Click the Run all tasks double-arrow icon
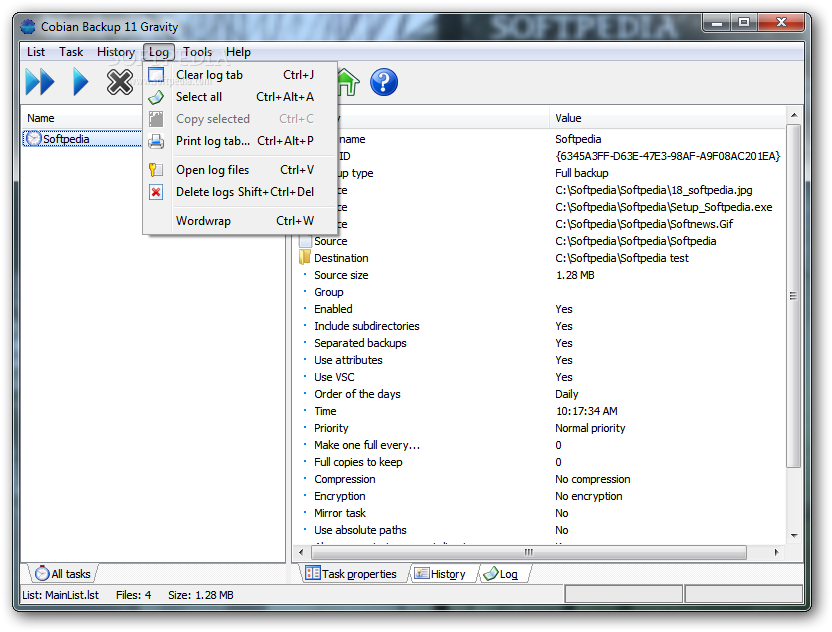Screen dimensions: 832x632 (x=40, y=82)
